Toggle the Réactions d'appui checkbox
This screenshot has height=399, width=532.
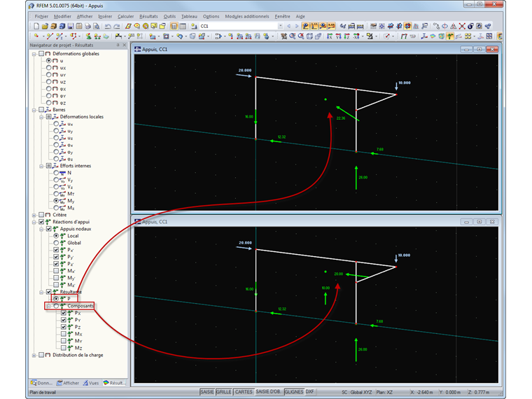click(x=41, y=222)
